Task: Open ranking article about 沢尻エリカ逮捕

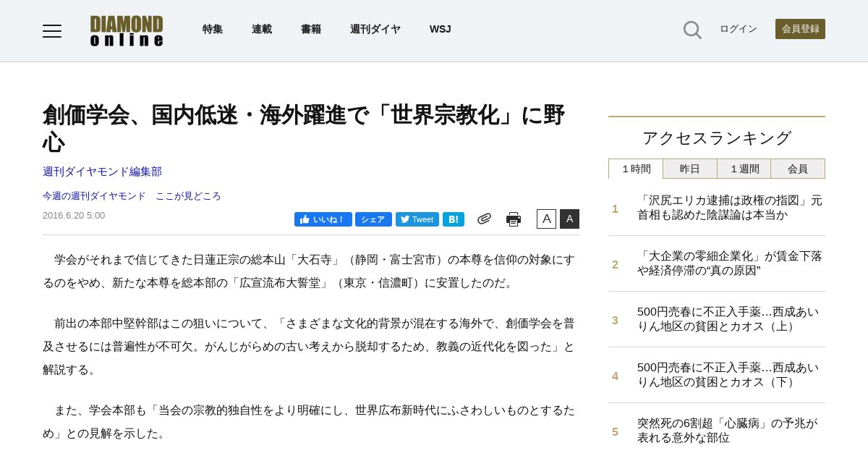Action: pos(730,208)
